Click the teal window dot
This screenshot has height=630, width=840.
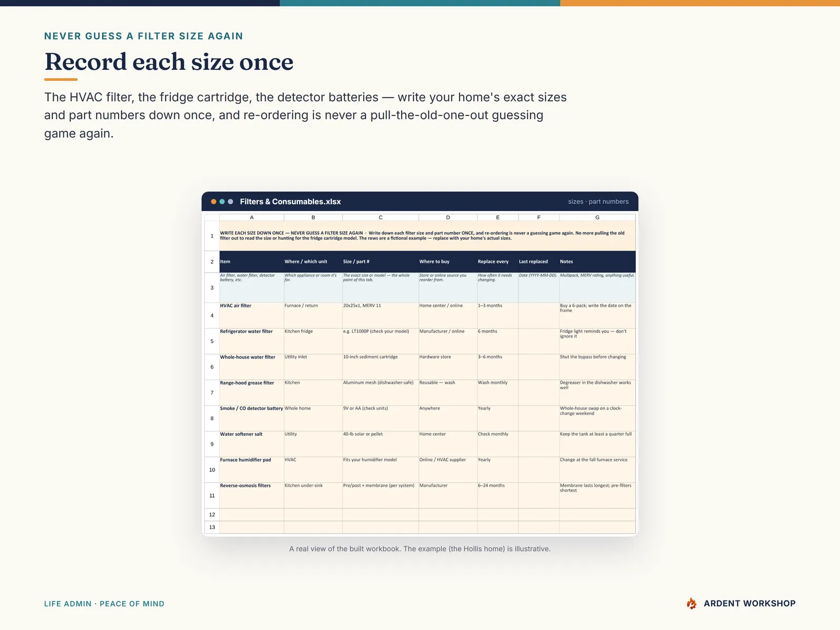[x=222, y=202]
